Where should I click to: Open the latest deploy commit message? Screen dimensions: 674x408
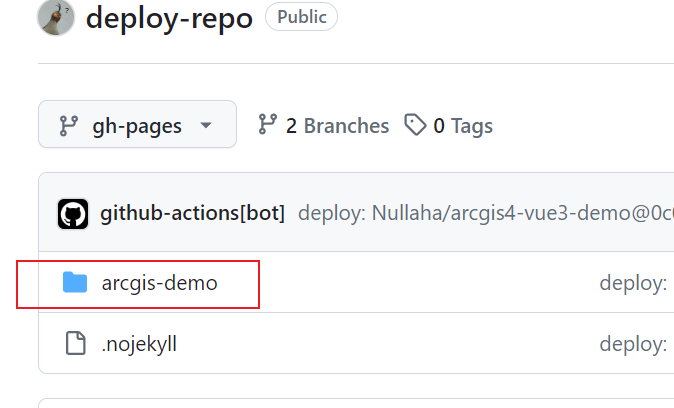[486, 213]
